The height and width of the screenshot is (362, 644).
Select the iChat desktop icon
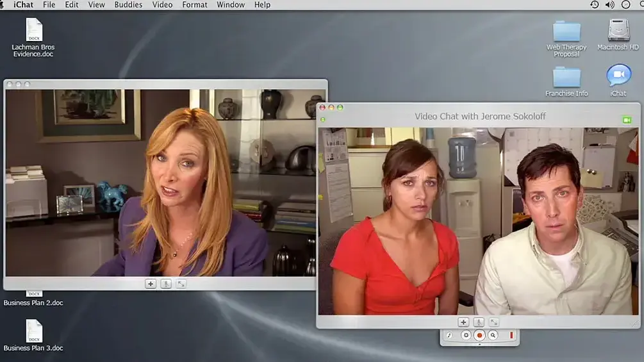point(618,76)
